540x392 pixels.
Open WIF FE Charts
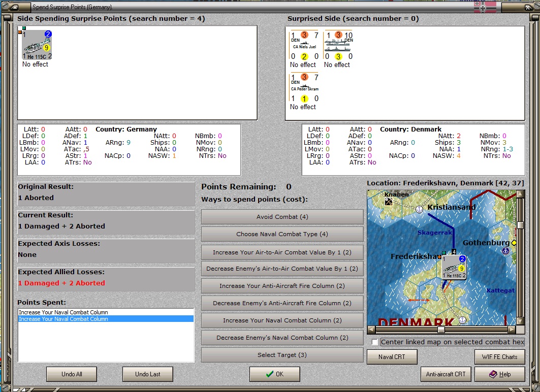pos(499,357)
